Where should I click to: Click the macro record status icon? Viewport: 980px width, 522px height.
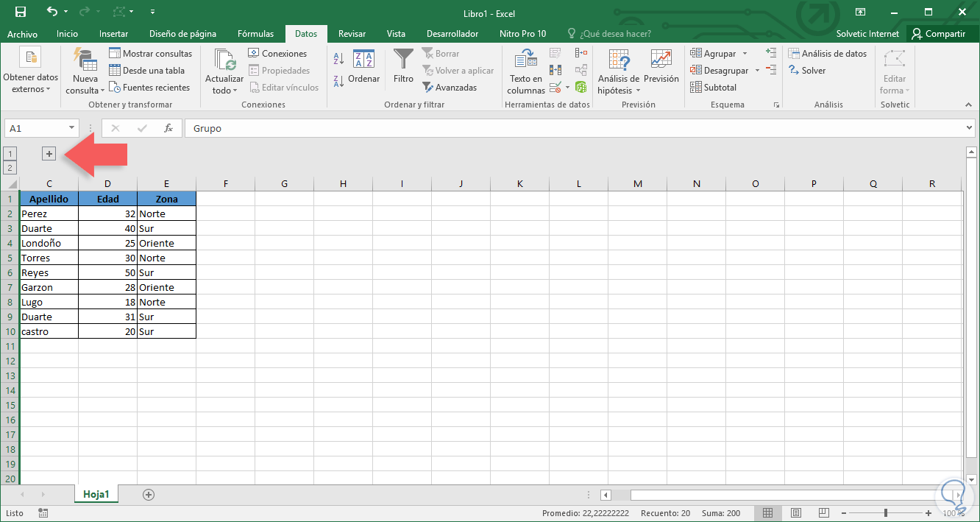click(x=43, y=513)
